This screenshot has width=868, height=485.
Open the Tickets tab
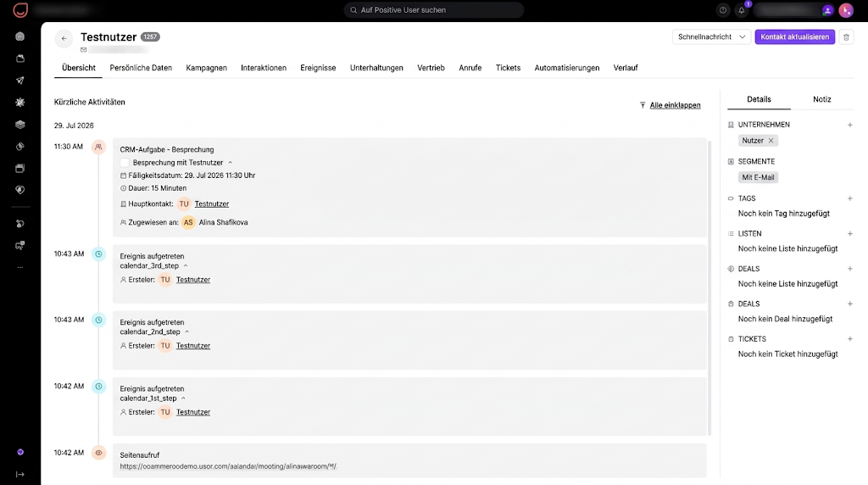coord(509,68)
